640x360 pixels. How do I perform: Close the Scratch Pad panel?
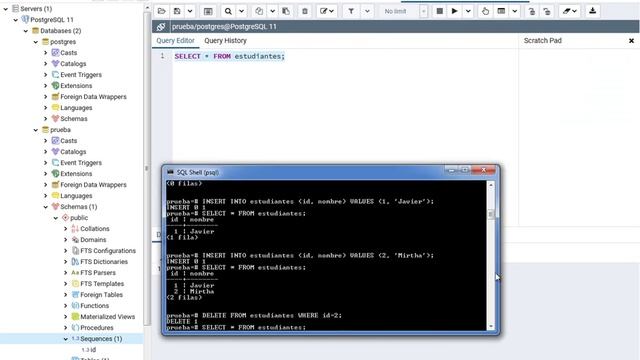tap(631, 41)
